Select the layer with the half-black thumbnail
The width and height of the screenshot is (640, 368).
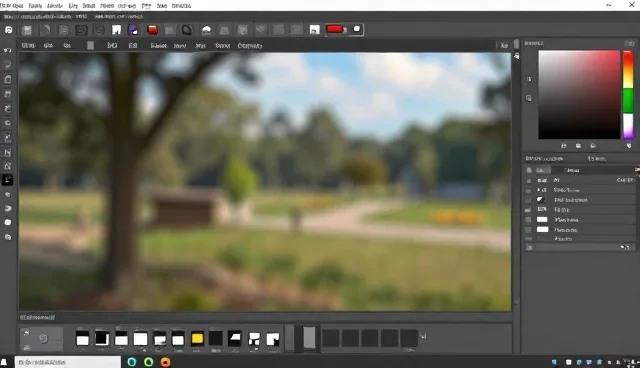[x=580, y=200]
